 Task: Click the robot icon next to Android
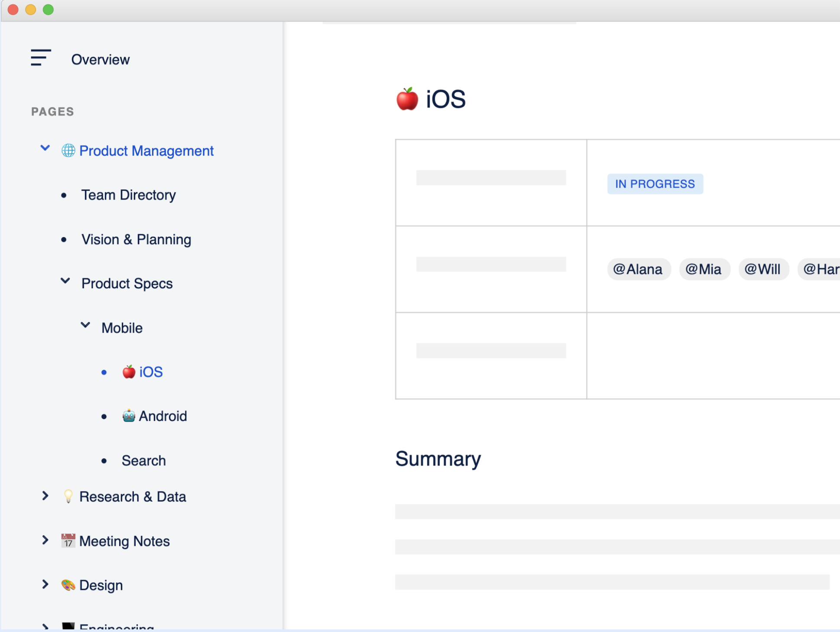pos(128,416)
